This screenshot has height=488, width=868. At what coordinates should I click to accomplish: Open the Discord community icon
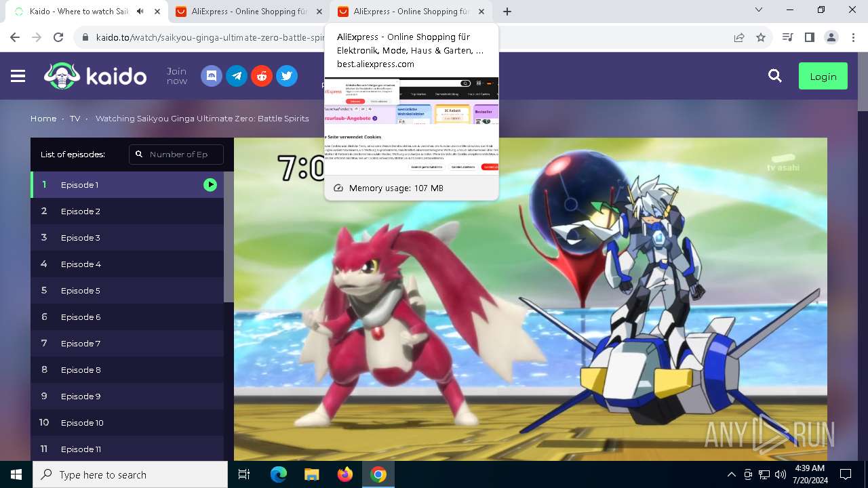coord(212,76)
